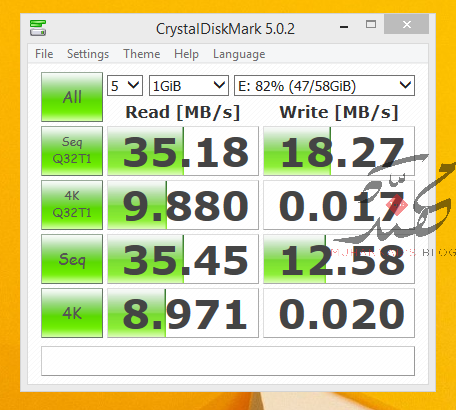This screenshot has height=410, width=456.
Task: Minimize the CrystalDiskMark window
Action: tap(344, 25)
